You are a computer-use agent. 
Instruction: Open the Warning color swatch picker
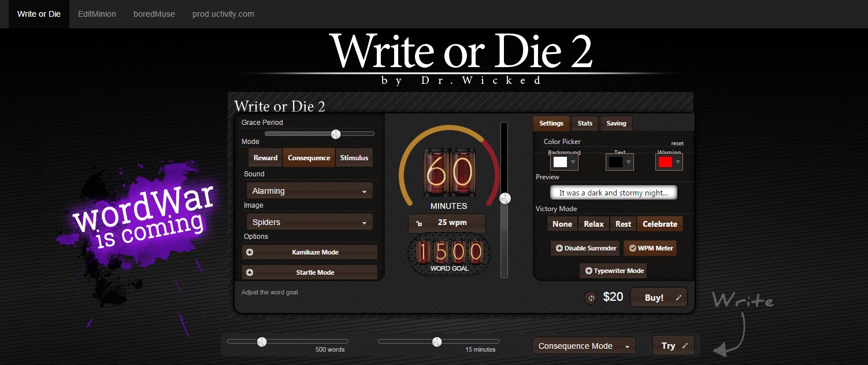pos(669,162)
